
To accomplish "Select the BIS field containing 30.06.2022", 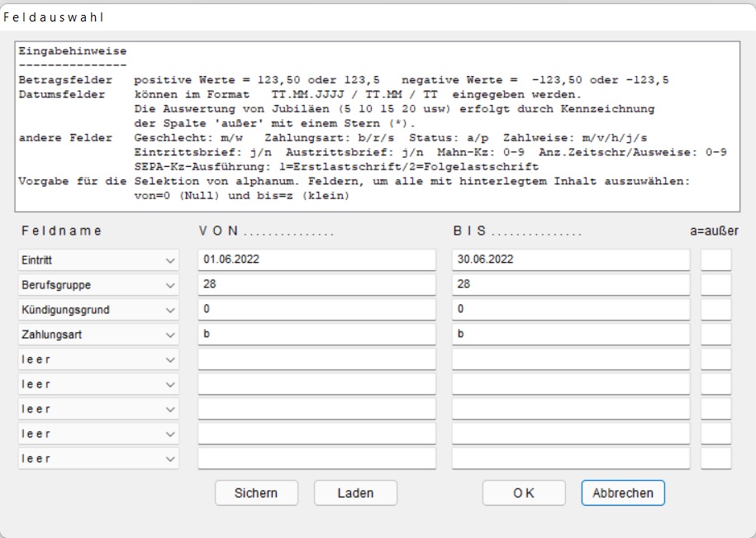I will [x=570, y=259].
